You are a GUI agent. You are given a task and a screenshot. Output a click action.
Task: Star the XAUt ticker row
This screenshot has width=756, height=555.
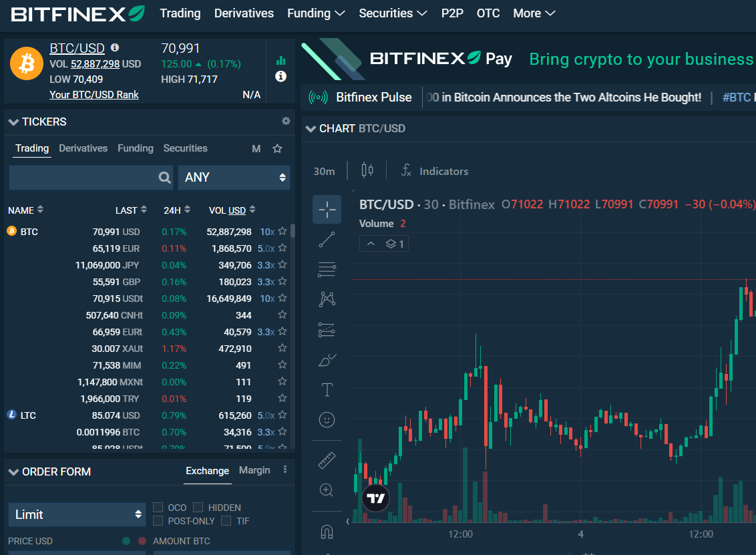click(x=282, y=348)
